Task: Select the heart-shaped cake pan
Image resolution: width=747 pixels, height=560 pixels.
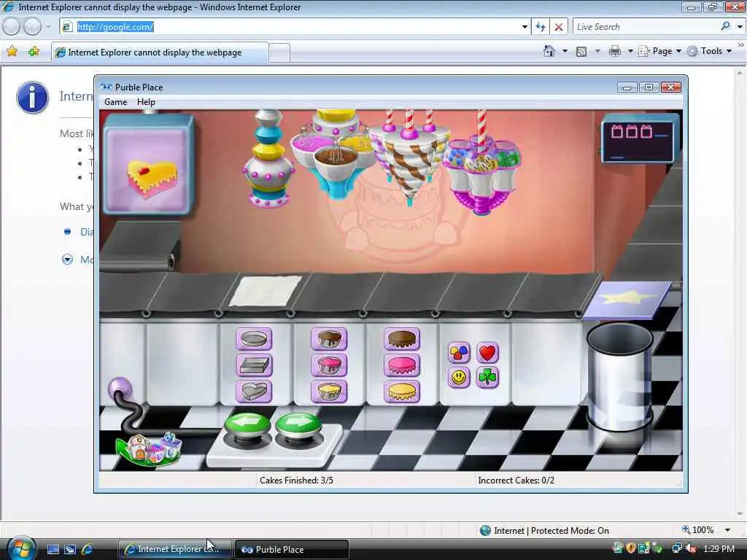Action: (x=254, y=392)
